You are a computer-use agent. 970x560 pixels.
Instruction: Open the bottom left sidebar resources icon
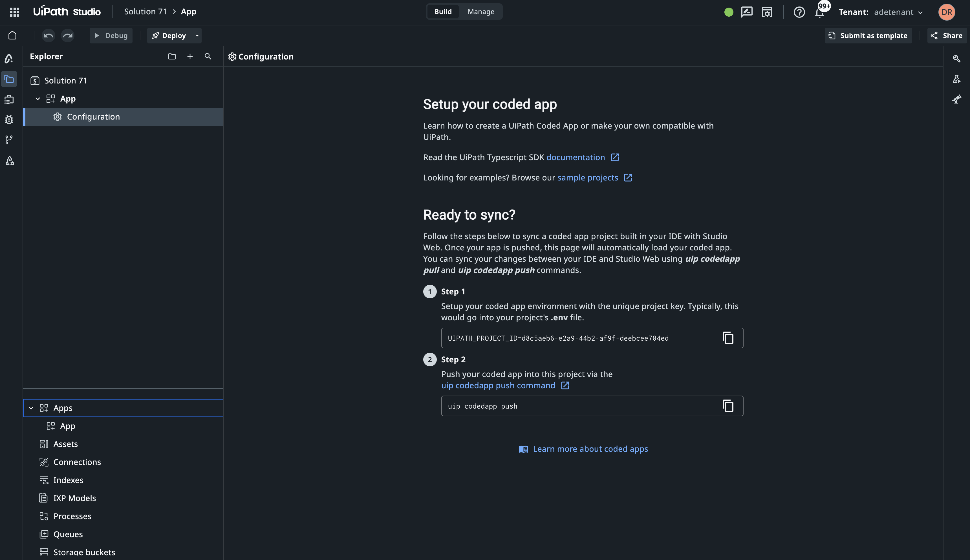9,161
